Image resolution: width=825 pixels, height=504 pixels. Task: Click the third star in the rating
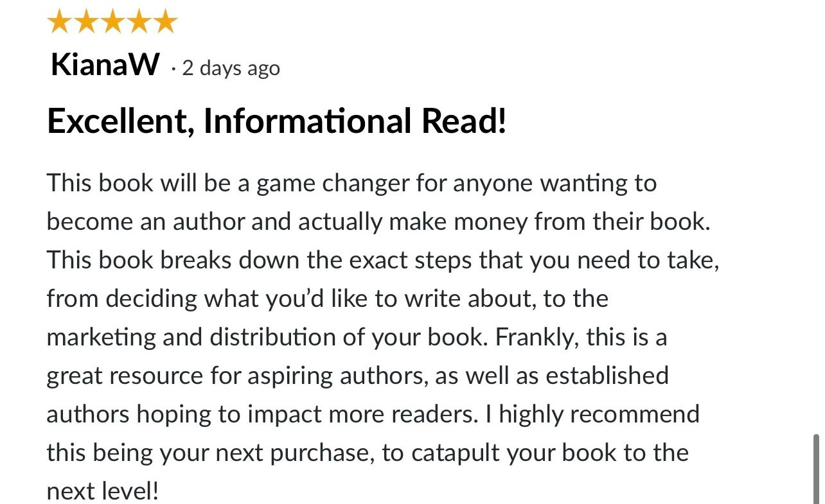(x=112, y=22)
